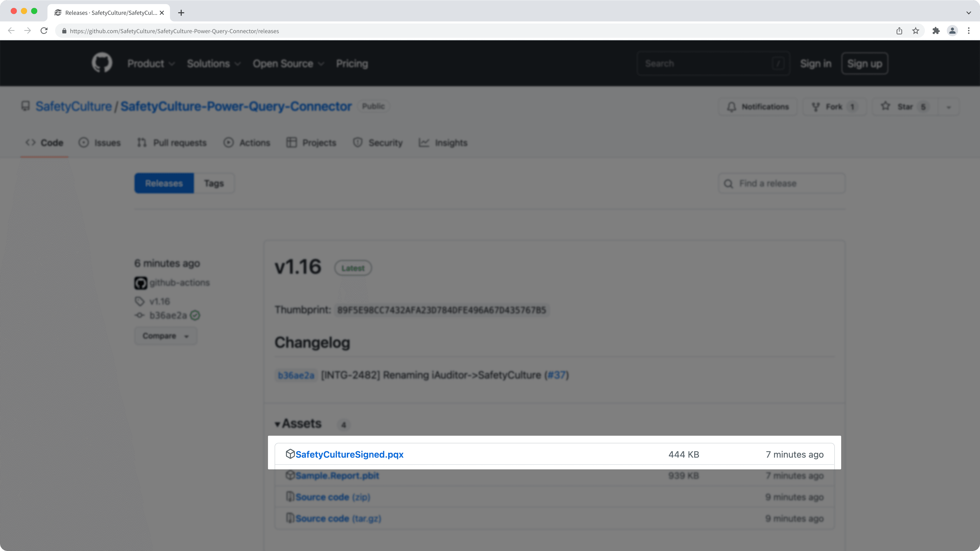Reload the page with the refresh icon
The height and width of the screenshot is (551, 980).
pyautogui.click(x=44, y=31)
